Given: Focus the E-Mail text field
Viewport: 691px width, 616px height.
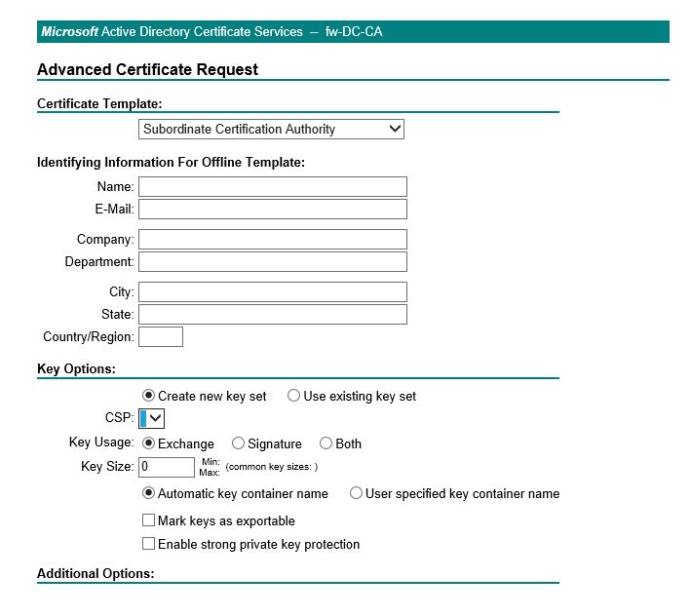Looking at the screenshot, I should tap(273, 209).
